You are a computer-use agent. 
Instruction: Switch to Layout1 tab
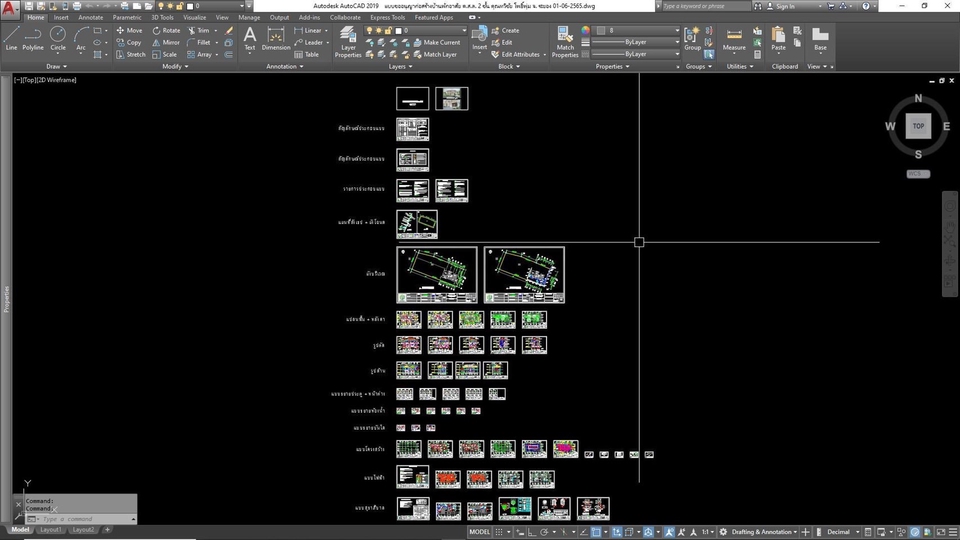(51, 530)
